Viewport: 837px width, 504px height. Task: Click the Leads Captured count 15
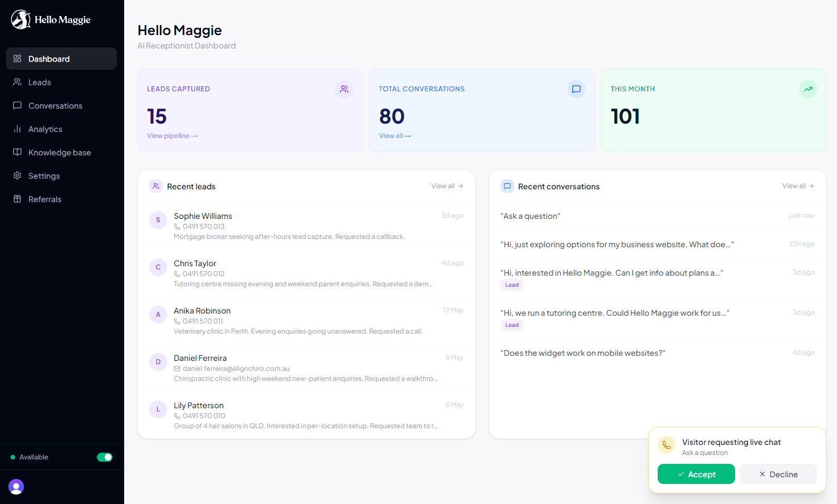tap(157, 116)
